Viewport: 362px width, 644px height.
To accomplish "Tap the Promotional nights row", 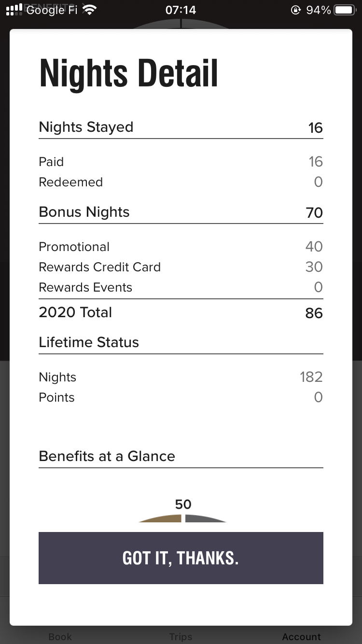I will click(x=181, y=247).
